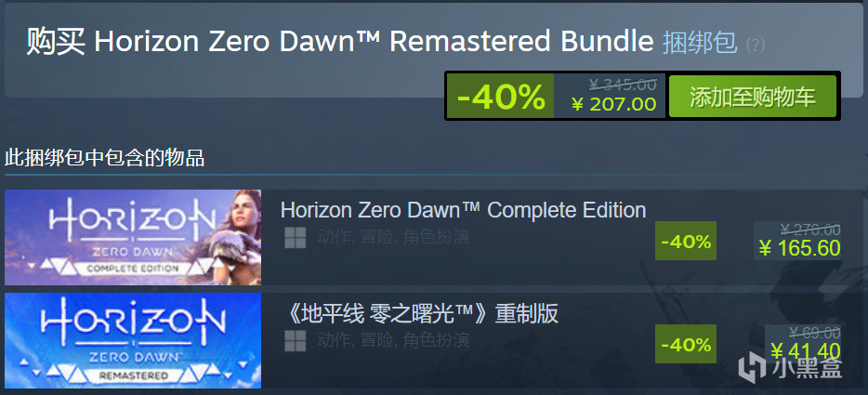Click the 此捆绑包中包含的物品 section heading
Screen dimensions: 868x395
tap(105, 158)
